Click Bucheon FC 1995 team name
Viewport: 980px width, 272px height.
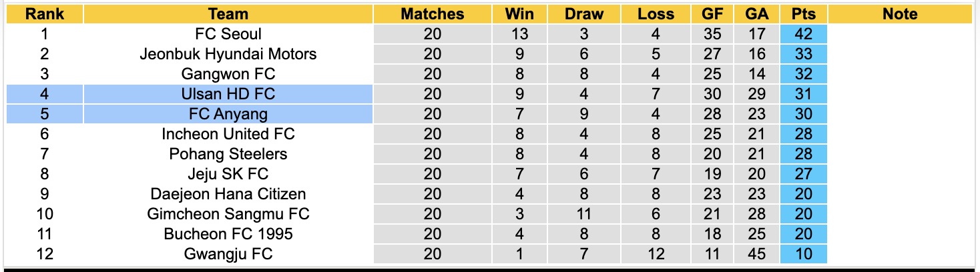pos(228,234)
